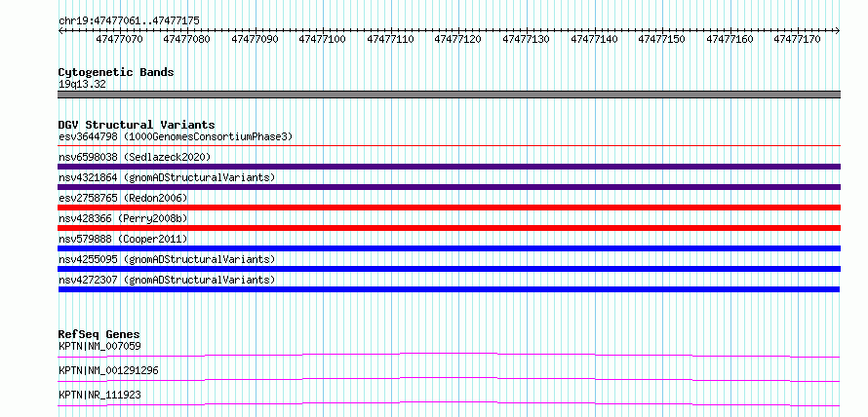868x417 pixels.
Task: Select variant nsv6598038 (Sedlazeck2020) label
Action: (x=135, y=157)
